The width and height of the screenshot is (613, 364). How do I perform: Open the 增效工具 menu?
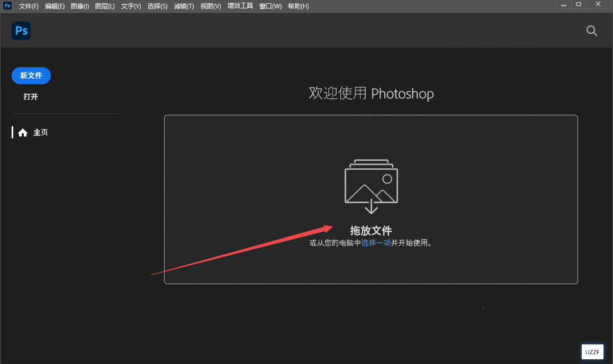pos(240,6)
